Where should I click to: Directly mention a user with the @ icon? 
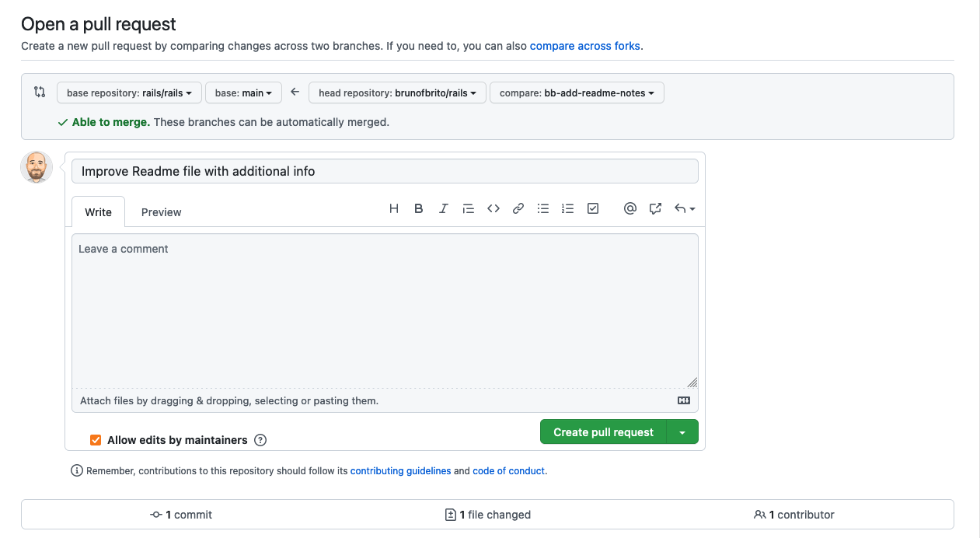click(x=630, y=208)
